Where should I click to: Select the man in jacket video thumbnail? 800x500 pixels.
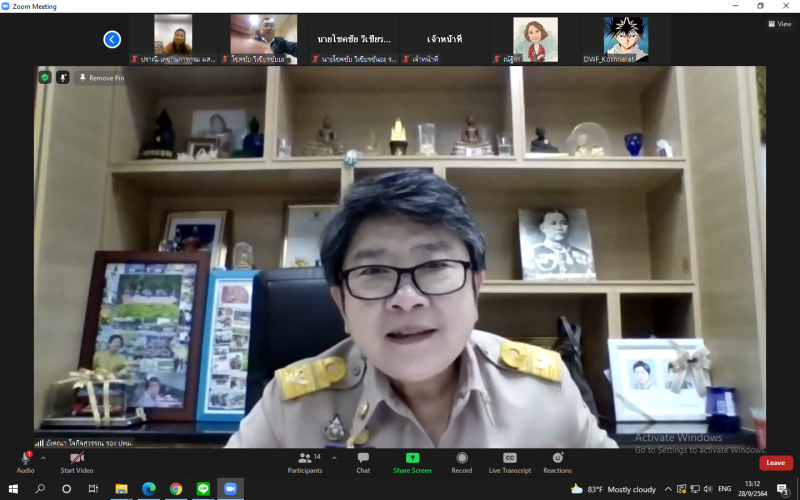click(264, 39)
